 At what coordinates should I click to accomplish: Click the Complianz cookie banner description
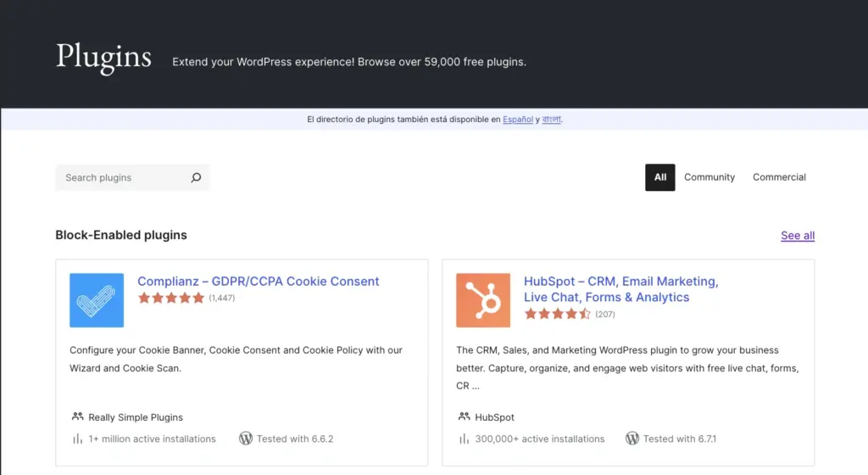click(x=236, y=360)
